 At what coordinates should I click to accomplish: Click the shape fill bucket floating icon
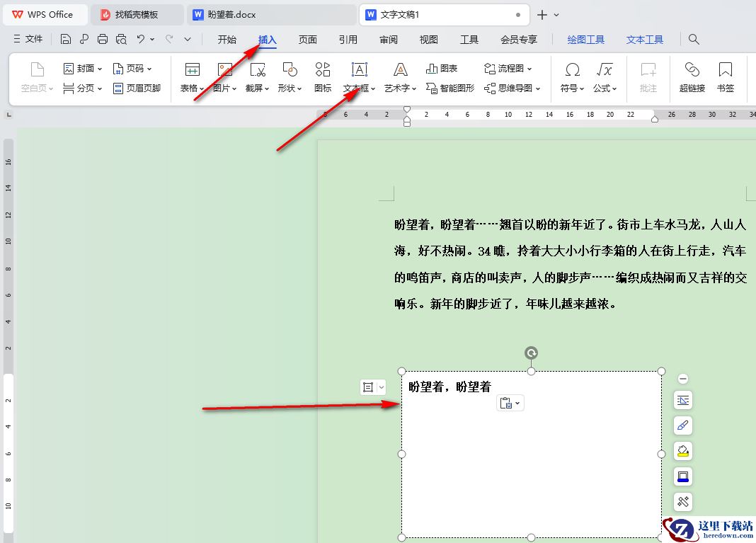tap(682, 451)
